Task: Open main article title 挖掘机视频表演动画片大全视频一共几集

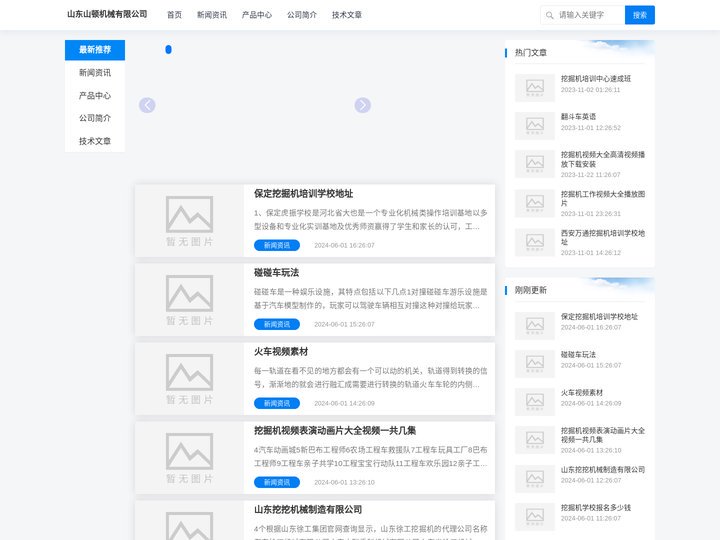Action: click(335, 431)
